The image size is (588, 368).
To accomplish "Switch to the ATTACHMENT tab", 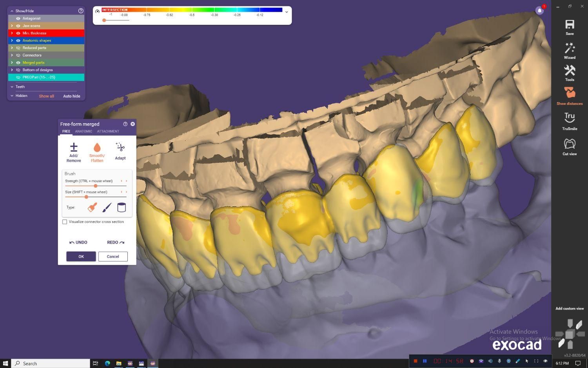I will click(x=108, y=131).
